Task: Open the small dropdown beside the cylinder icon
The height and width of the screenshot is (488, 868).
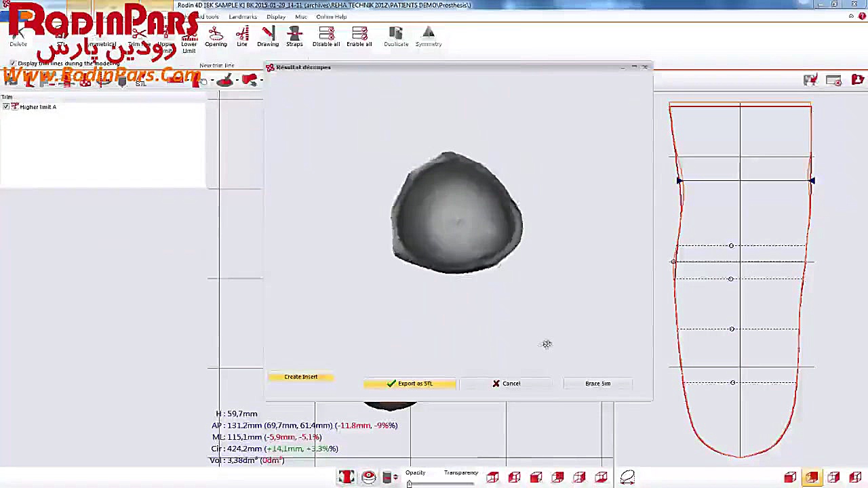Action: (x=395, y=476)
